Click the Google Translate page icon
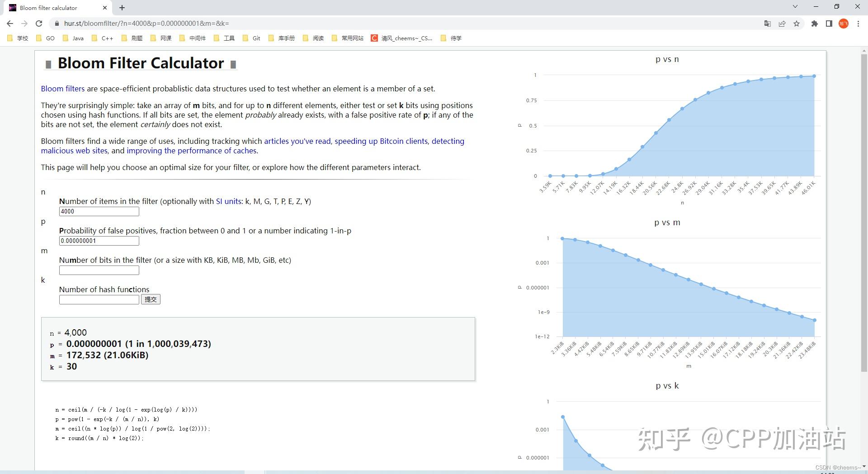The image size is (868, 474). (767, 24)
